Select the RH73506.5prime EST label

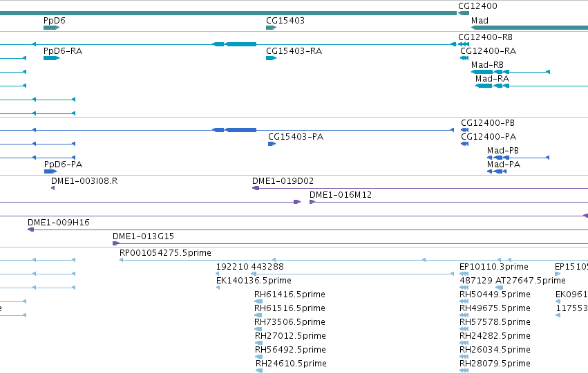[x=290, y=323]
